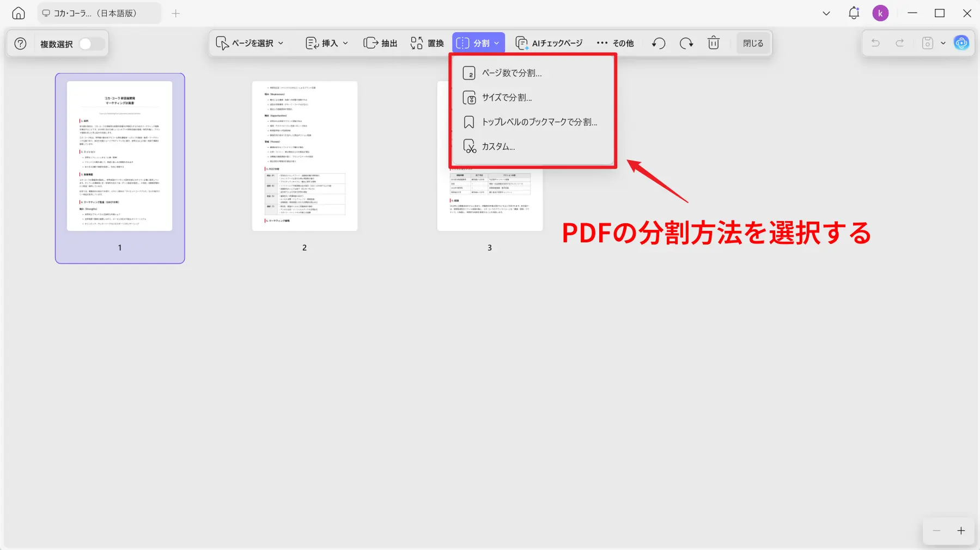This screenshot has height=550, width=980.
Task: Click AIチェックページ button
Action: click(549, 43)
